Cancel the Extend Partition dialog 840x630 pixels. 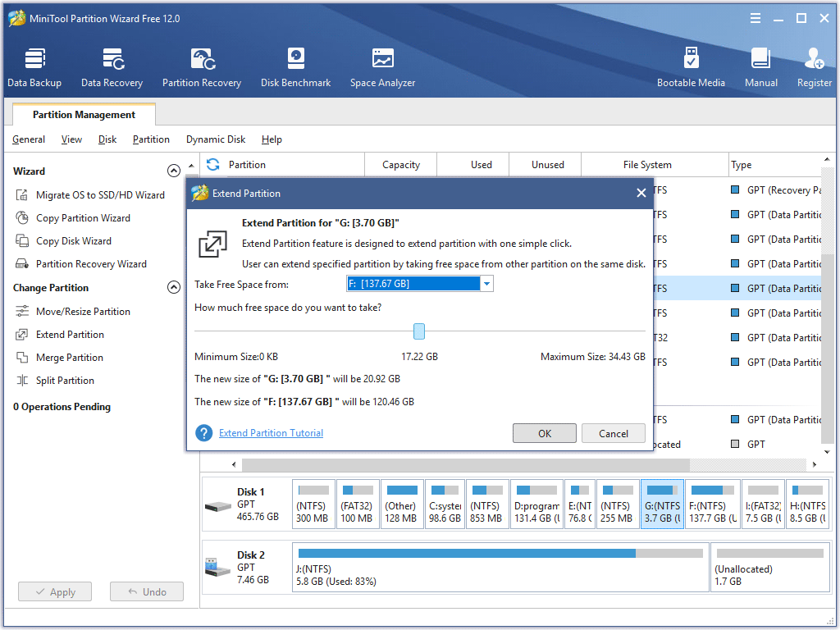[x=614, y=433]
